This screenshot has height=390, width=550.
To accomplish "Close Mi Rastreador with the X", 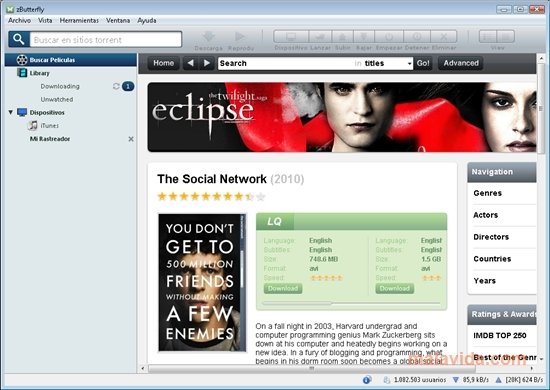I will 131,139.
